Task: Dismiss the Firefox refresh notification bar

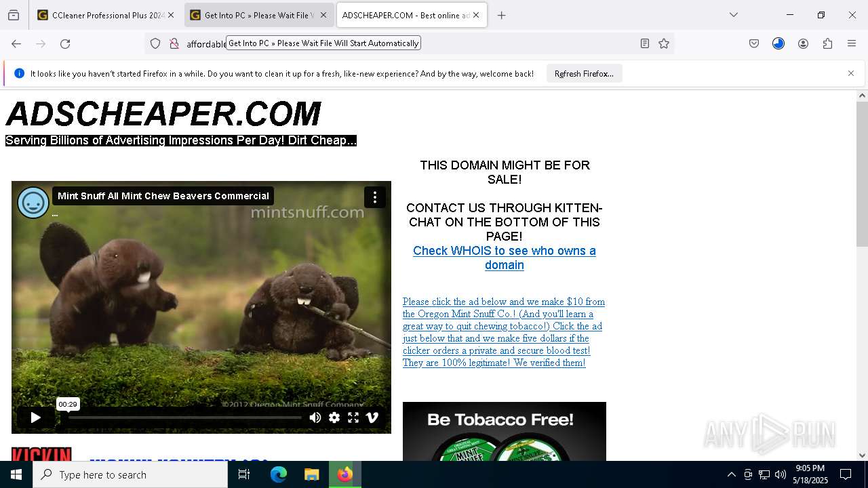Action: pos(851,73)
